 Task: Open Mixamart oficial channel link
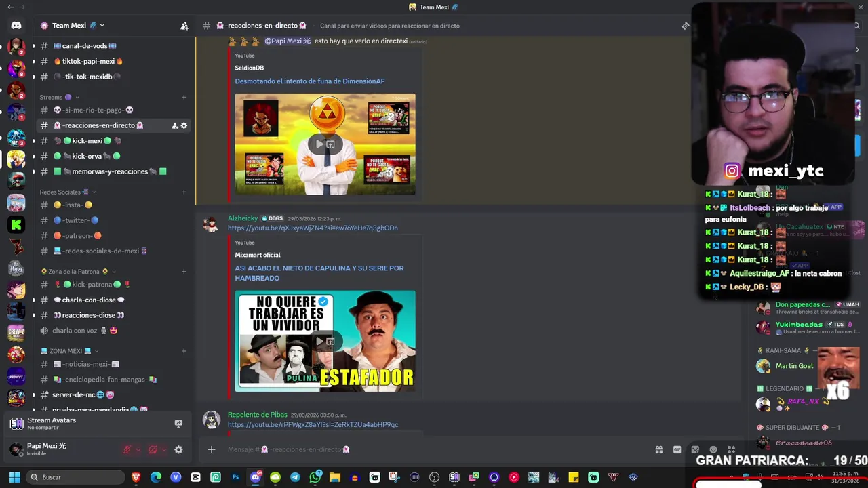tap(258, 255)
